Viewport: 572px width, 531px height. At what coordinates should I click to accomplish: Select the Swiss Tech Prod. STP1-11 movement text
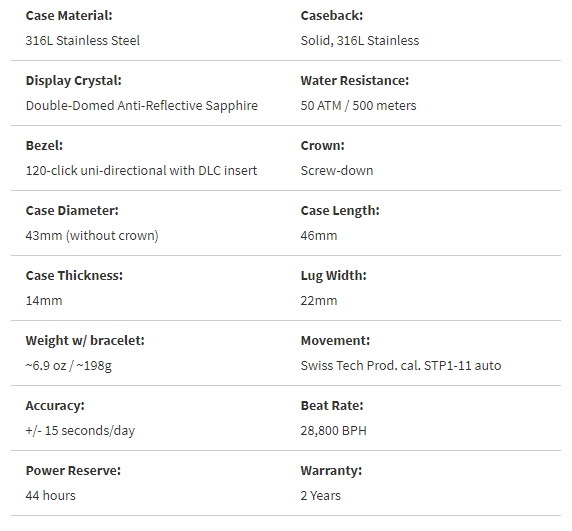click(401, 365)
